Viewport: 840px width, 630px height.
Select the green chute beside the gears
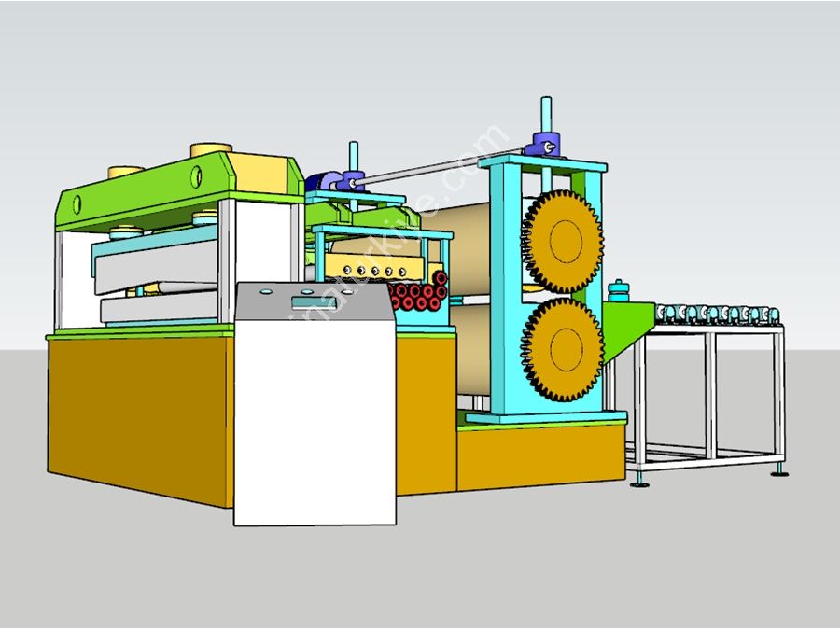(623, 331)
